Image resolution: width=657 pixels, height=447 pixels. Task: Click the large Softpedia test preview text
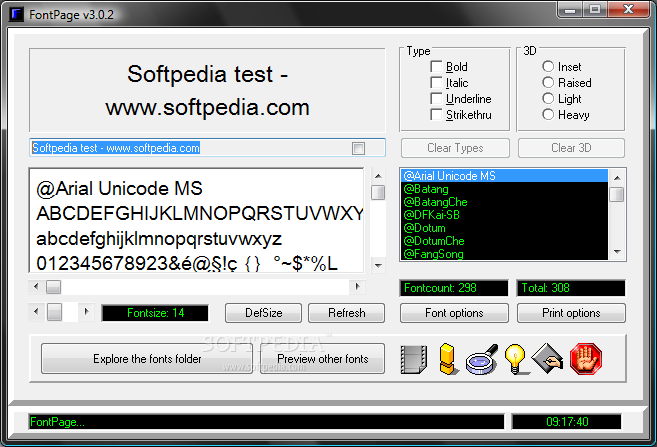tap(207, 90)
